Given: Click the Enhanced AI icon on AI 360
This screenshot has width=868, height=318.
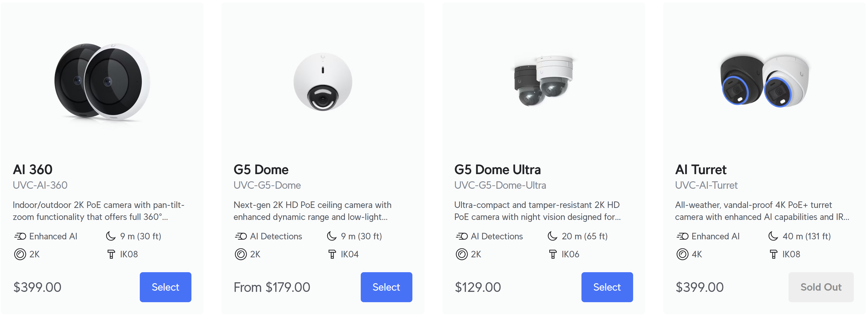Looking at the screenshot, I should tap(20, 236).
